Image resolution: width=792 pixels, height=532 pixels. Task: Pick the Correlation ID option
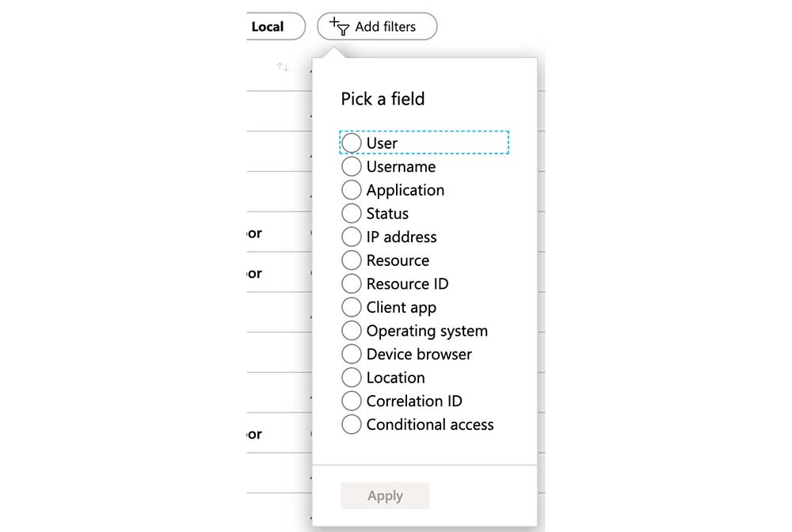click(352, 401)
